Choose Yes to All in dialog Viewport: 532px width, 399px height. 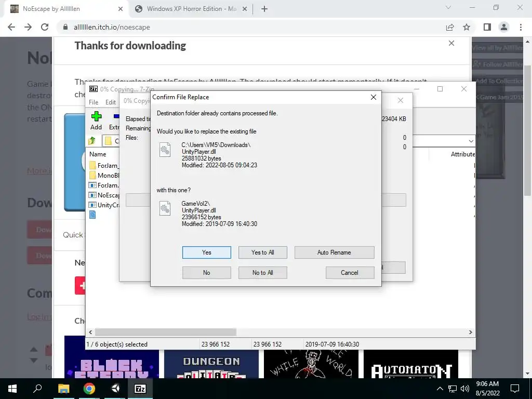tap(262, 252)
